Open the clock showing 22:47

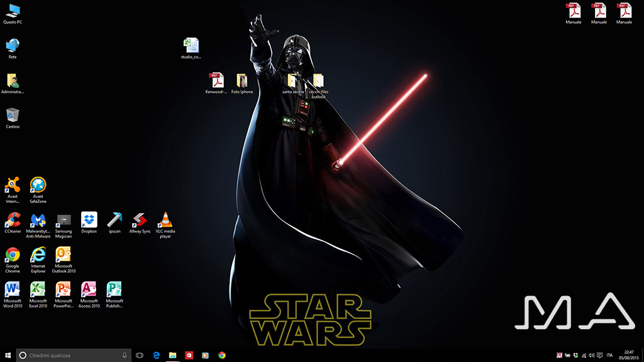[629, 356]
